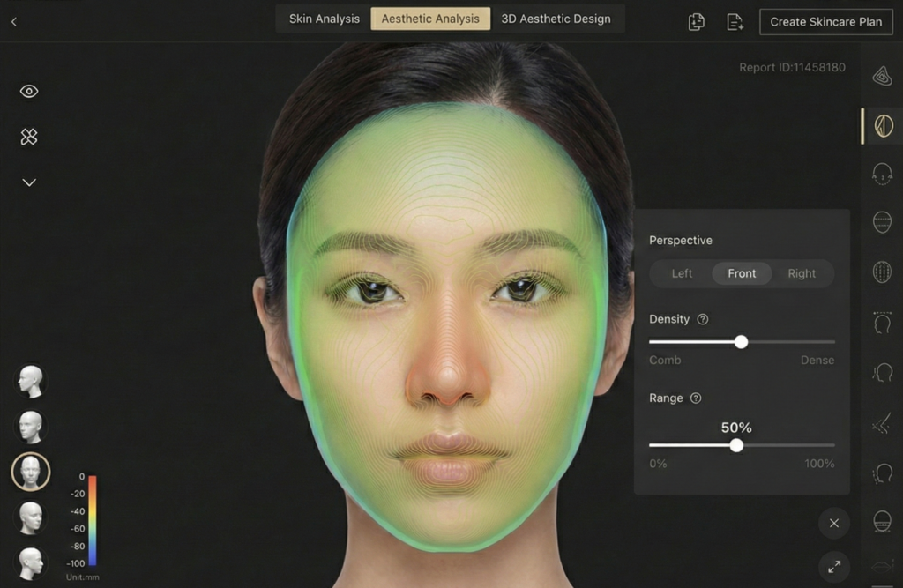Click the add-report document icon
Image resolution: width=903 pixels, height=588 pixels.
point(735,22)
